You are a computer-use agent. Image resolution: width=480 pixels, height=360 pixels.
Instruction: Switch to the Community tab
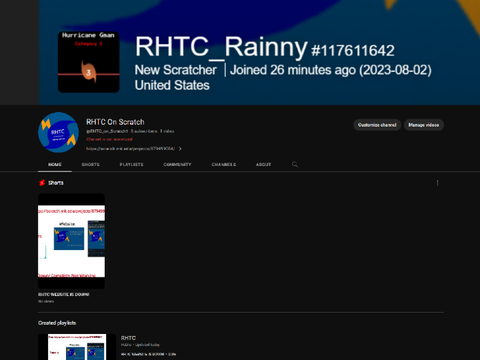click(x=177, y=164)
